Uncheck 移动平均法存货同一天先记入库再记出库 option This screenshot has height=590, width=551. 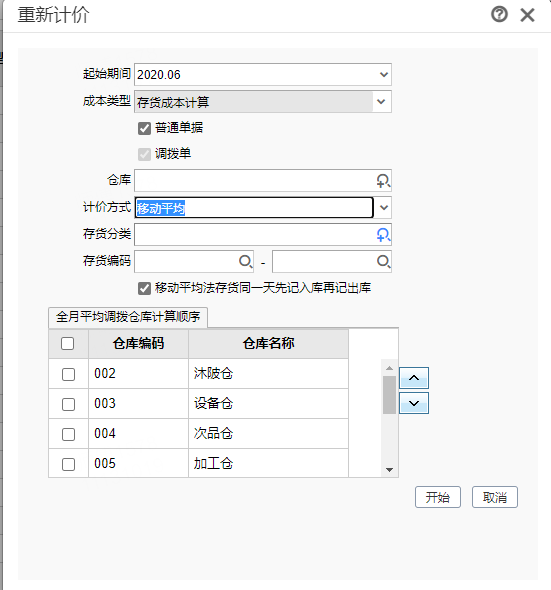144,289
